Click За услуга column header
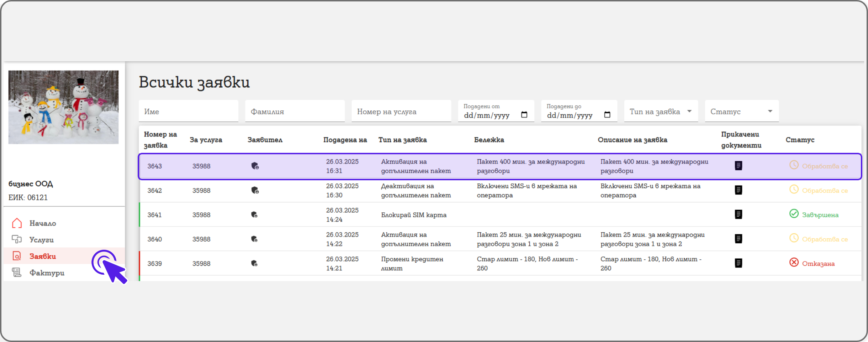The image size is (868, 342). coord(206,140)
